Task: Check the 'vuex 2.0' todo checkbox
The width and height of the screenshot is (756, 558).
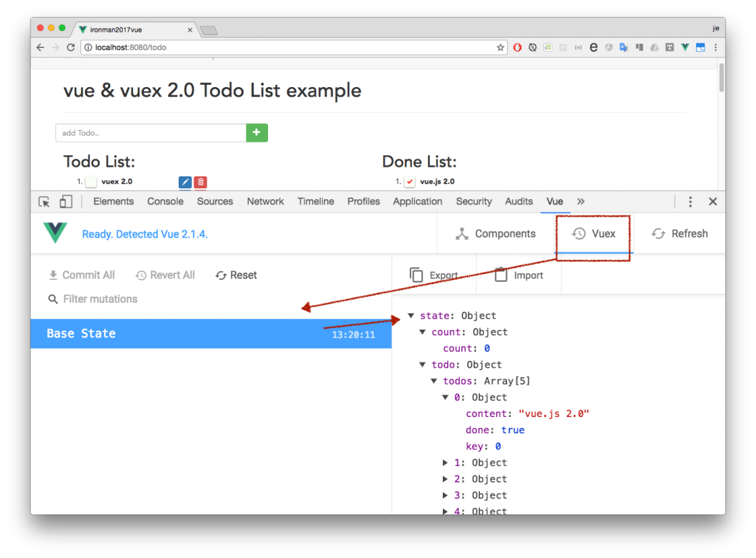Action: tap(91, 182)
